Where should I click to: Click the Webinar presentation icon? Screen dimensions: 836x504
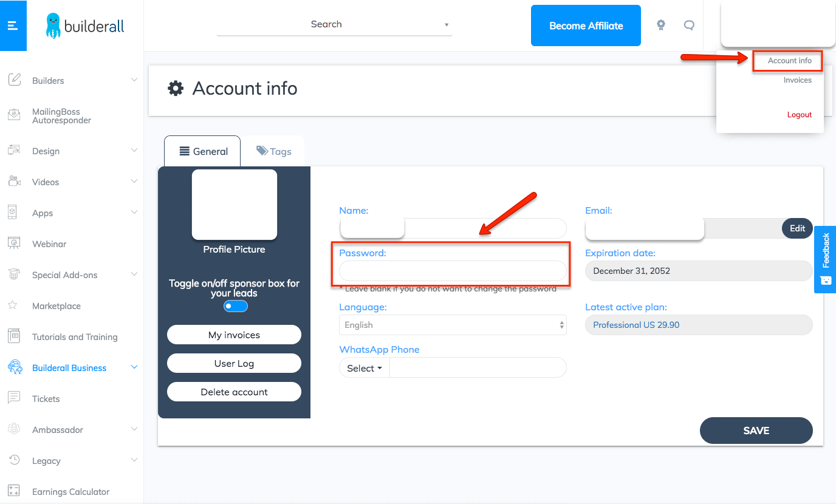(x=14, y=243)
